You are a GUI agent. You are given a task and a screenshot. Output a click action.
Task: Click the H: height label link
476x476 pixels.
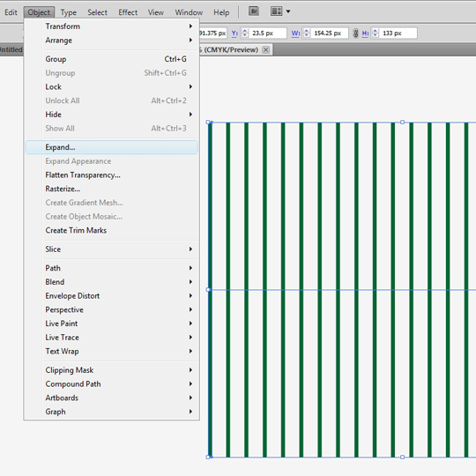pyautogui.click(x=365, y=33)
